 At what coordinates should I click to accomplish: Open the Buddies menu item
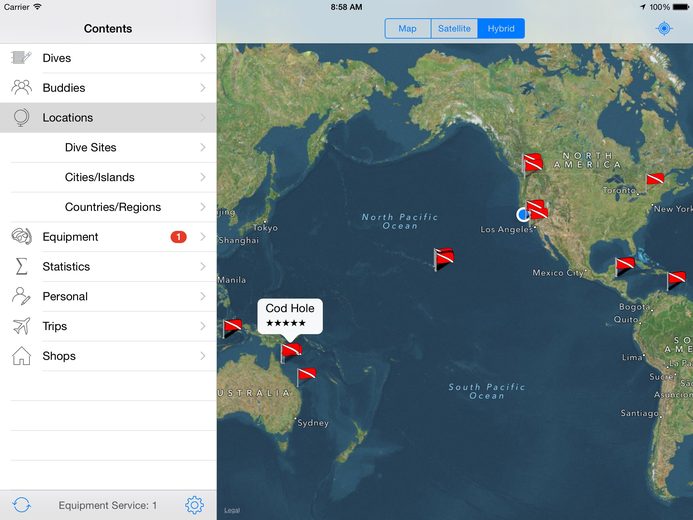coord(108,87)
